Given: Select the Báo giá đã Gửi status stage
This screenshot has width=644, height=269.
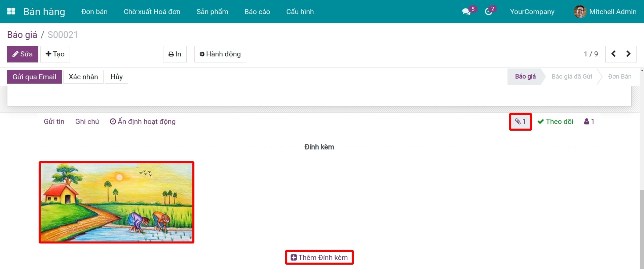Looking at the screenshot, I should tap(572, 77).
